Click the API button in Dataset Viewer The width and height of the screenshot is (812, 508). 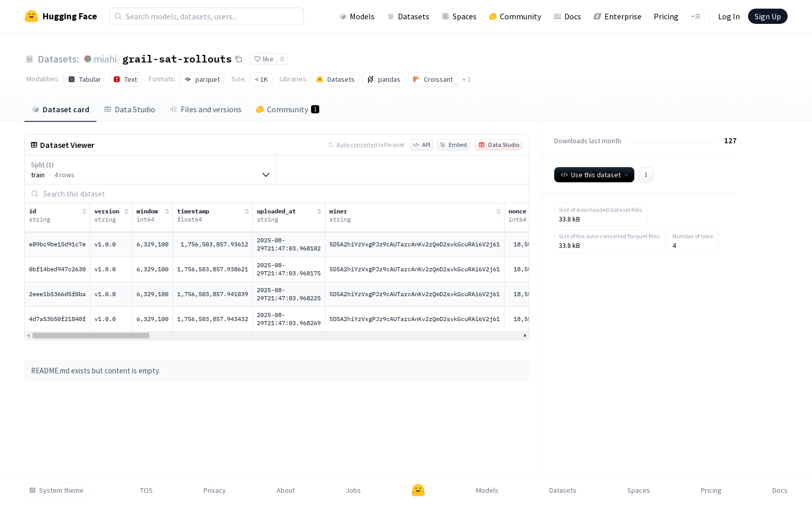(x=422, y=145)
